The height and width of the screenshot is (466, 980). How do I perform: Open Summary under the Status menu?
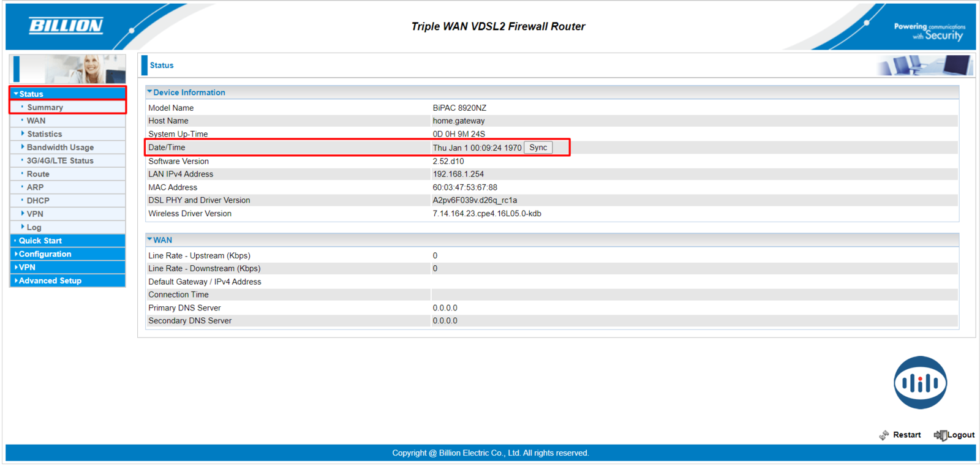point(45,107)
